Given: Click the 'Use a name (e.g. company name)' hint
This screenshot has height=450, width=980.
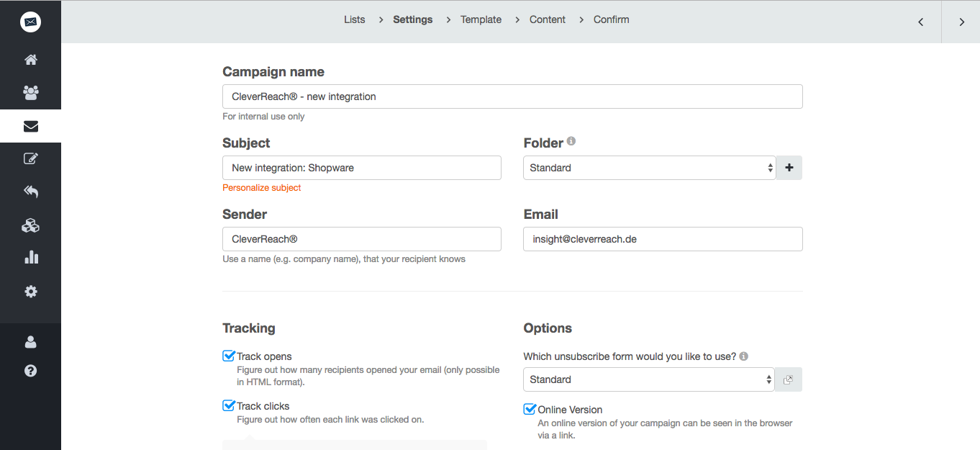Looking at the screenshot, I should click(344, 259).
